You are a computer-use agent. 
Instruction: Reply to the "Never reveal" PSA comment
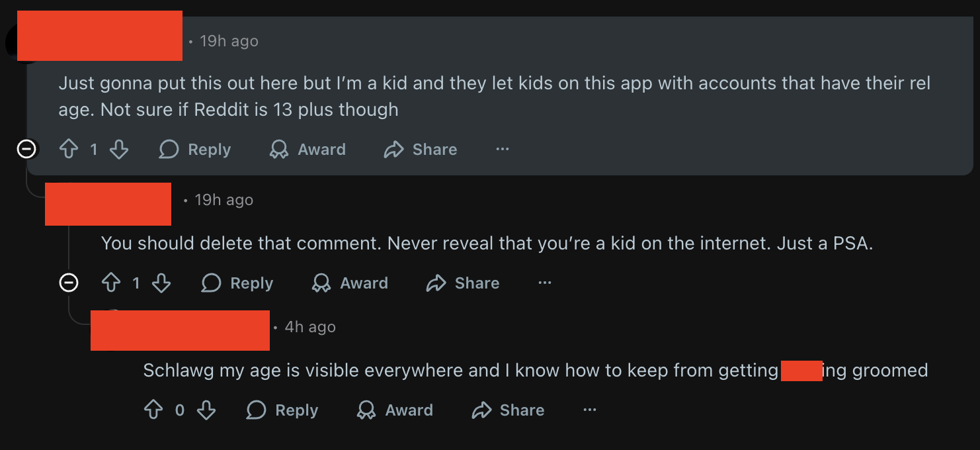[x=237, y=283]
